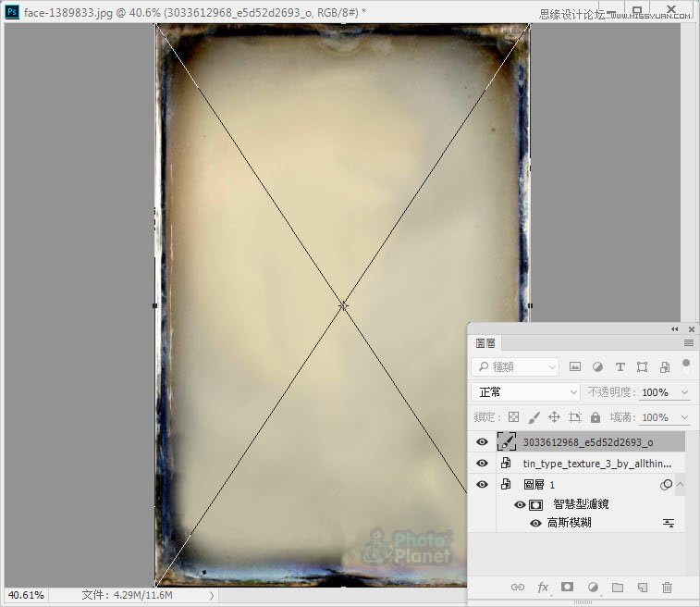Click left middle transform handle
The width and height of the screenshot is (700, 607).
(155, 305)
